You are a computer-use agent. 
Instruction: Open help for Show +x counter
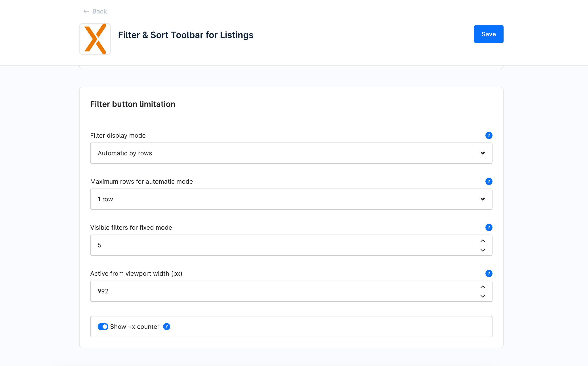pos(167,327)
